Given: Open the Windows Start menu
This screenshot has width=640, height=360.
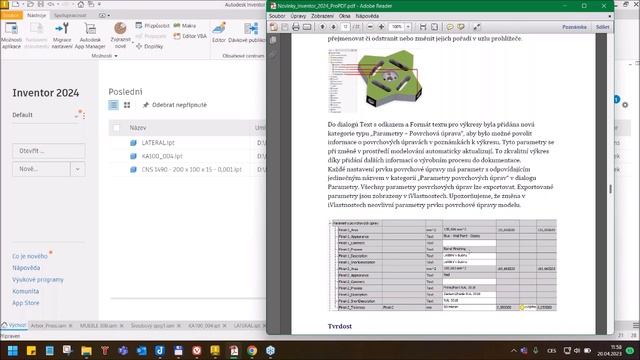Looking at the screenshot, I should (13, 351).
